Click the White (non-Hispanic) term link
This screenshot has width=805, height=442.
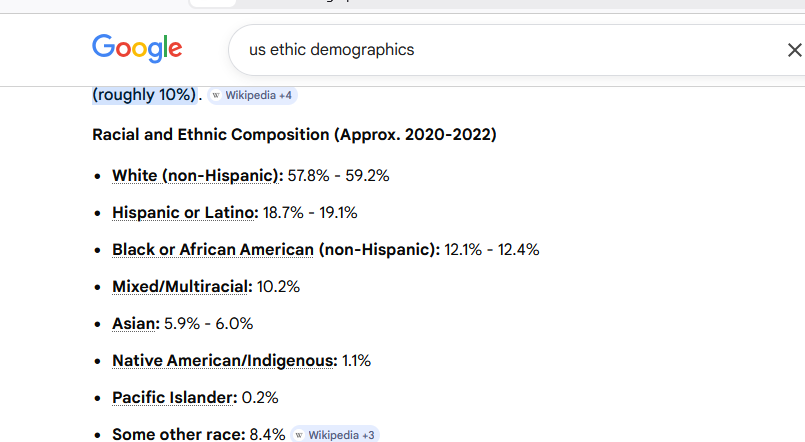197,175
